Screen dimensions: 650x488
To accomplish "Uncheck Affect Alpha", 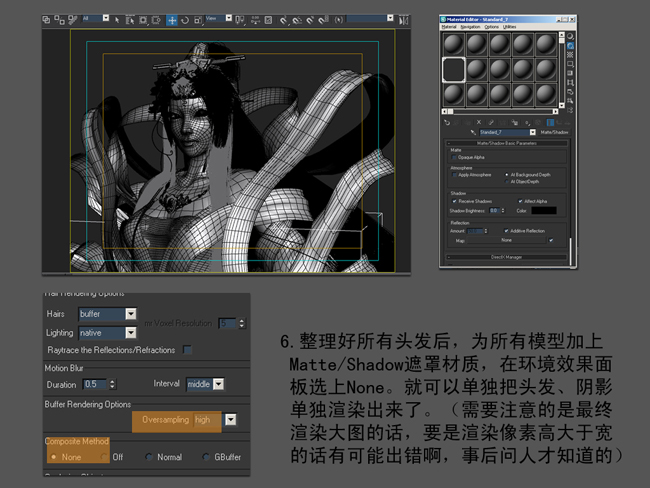I will pos(520,201).
